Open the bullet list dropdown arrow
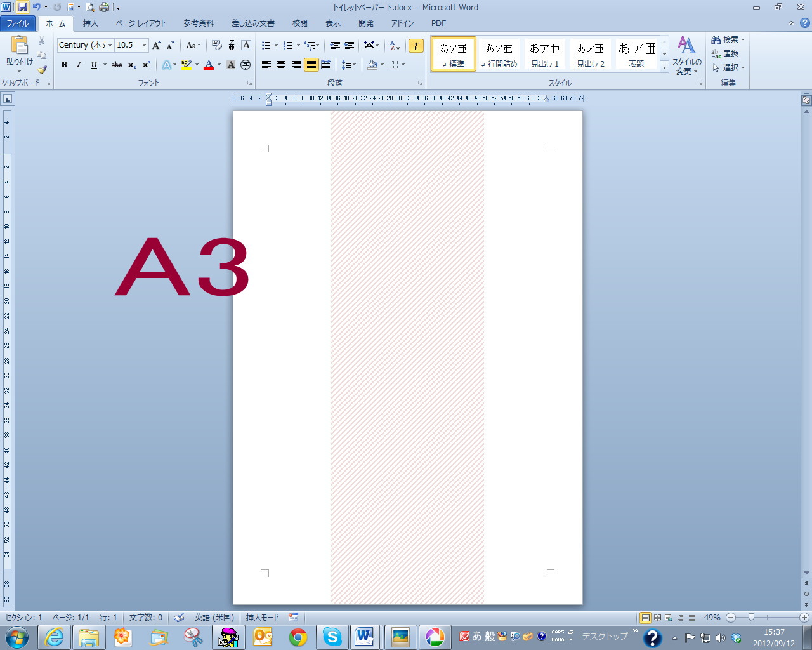Screen dimensions: 812x650 (276, 45)
